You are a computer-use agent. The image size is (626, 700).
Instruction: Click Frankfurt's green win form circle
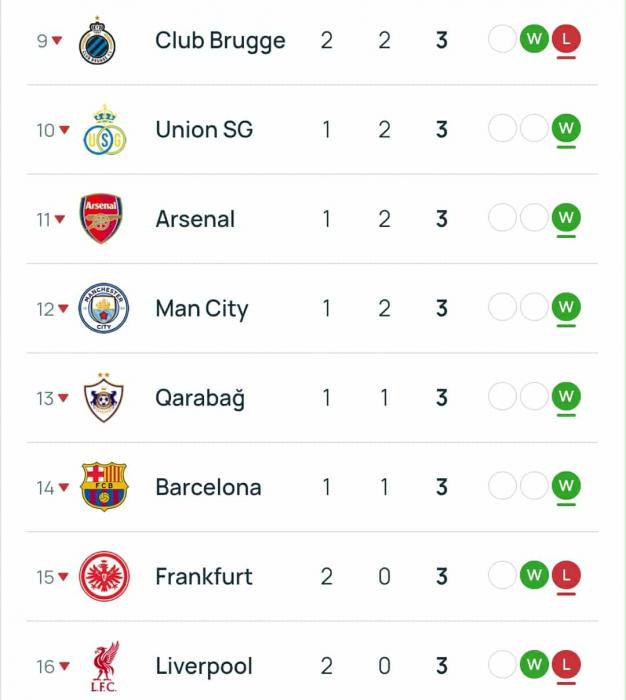pyautogui.click(x=534, y=576)
